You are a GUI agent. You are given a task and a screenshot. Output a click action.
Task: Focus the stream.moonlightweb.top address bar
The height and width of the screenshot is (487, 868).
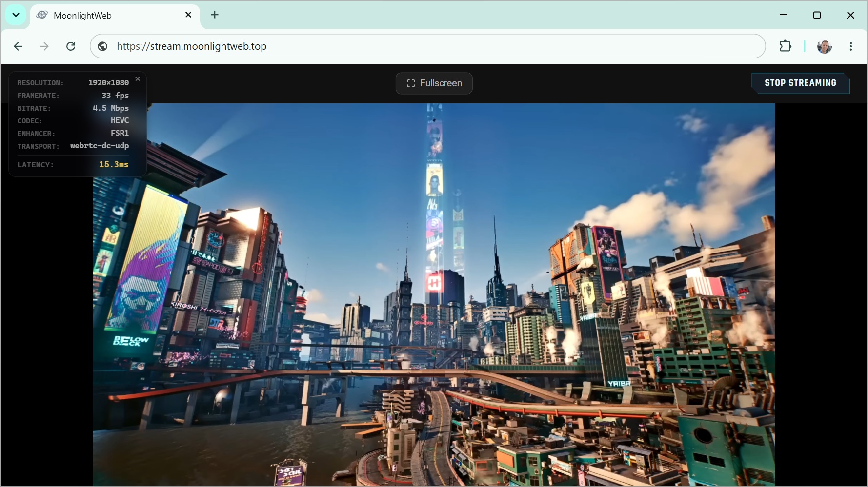427,46
